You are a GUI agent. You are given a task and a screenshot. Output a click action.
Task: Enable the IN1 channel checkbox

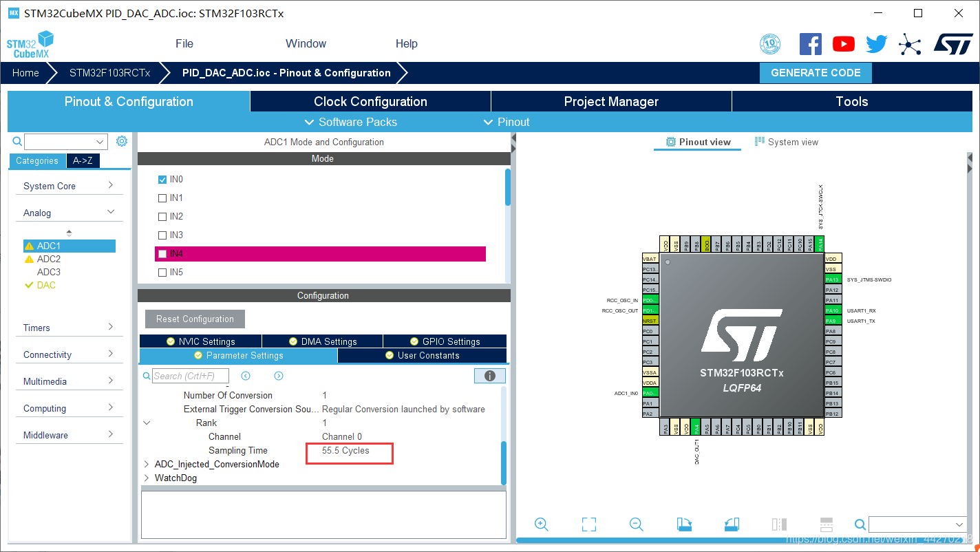[162, 198]
